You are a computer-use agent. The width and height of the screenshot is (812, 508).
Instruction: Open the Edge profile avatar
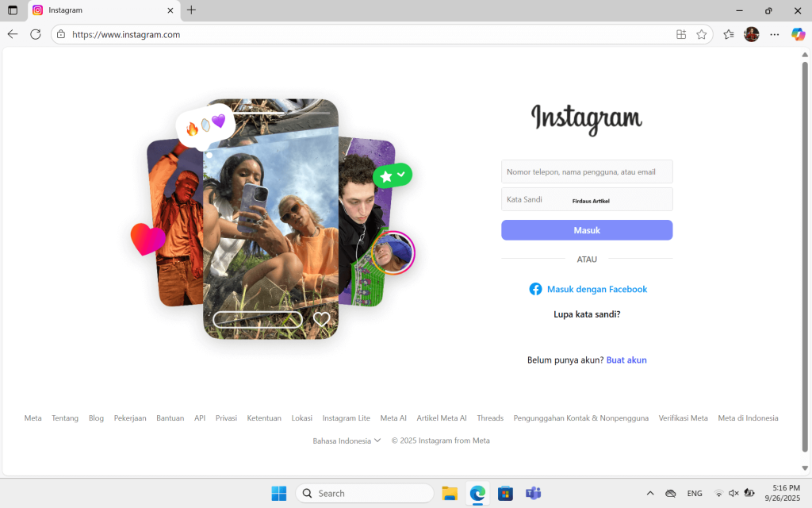[751, 34]
